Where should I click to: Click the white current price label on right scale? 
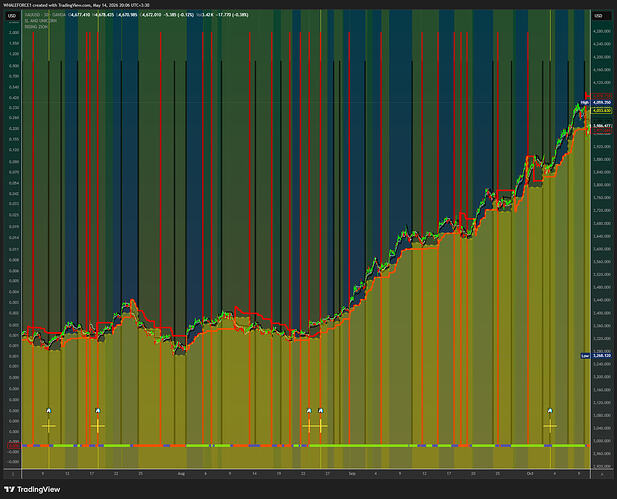602,126
